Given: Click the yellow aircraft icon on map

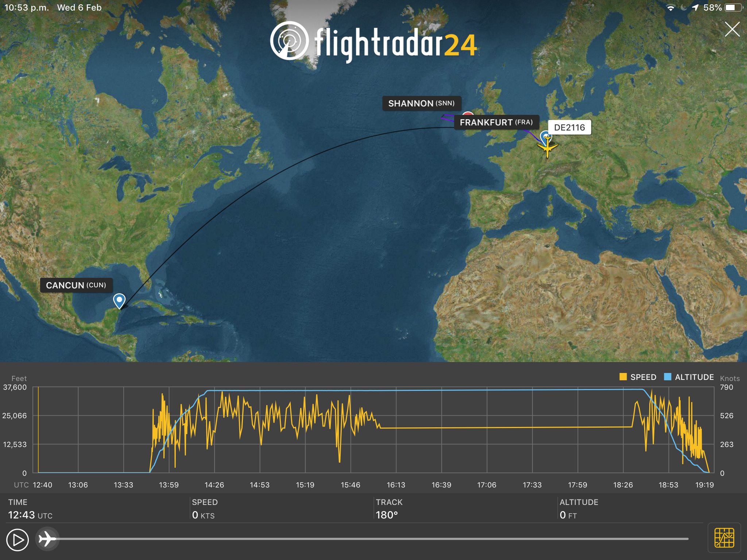Looking at the screenshot, I should pos(547,147).
